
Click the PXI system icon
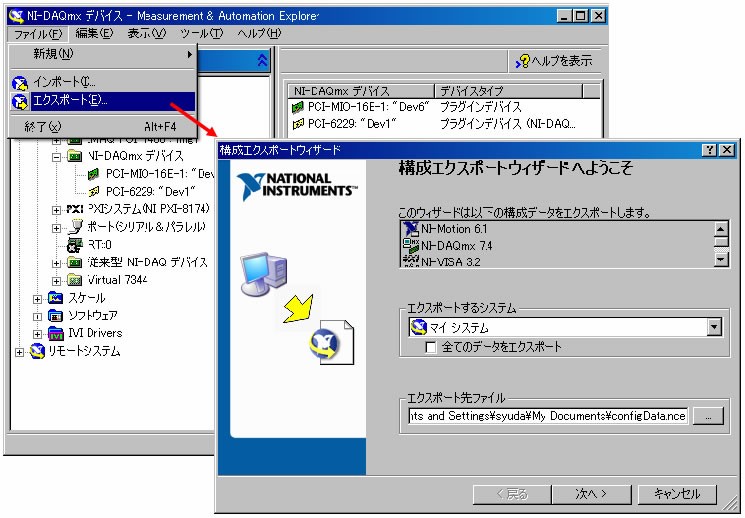(x=75, y=209)
